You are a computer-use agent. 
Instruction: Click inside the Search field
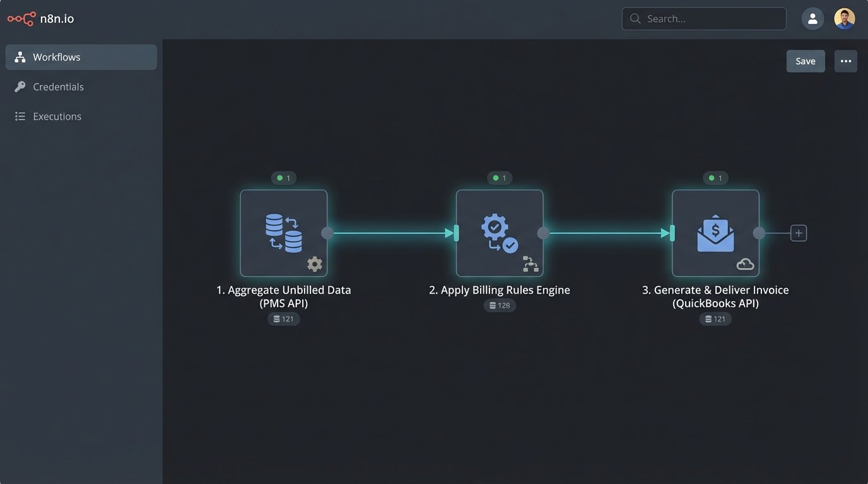coord(703,18)
